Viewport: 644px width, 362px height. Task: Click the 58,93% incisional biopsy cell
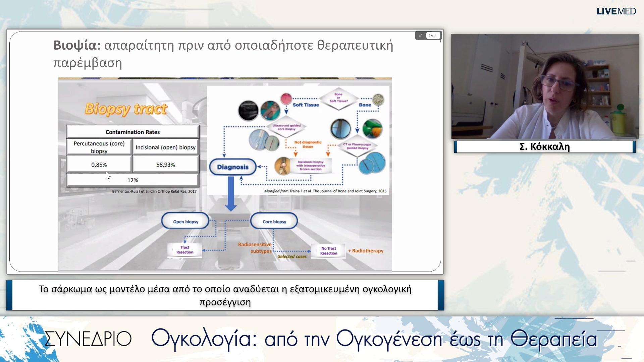pos(166,165)
